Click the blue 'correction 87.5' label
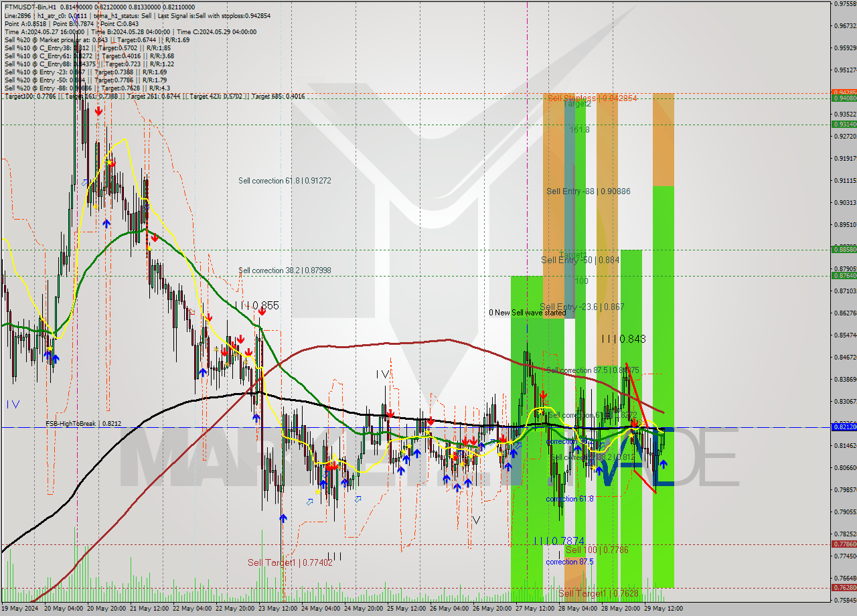857x616 pixels. click(569, 562)
